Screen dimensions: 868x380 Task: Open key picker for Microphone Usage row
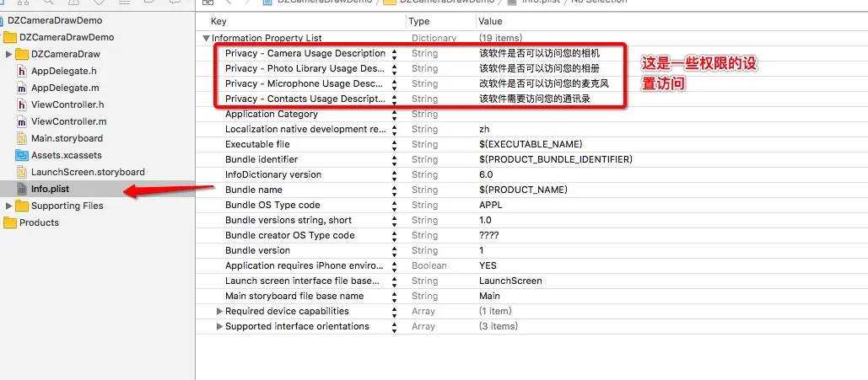coord(394,84)
